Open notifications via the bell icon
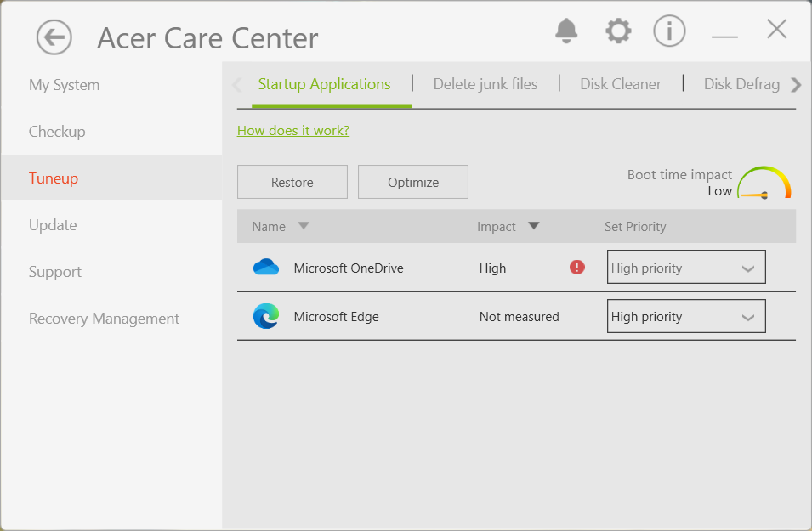Screen dimensions: 812x531 [566, 31]
